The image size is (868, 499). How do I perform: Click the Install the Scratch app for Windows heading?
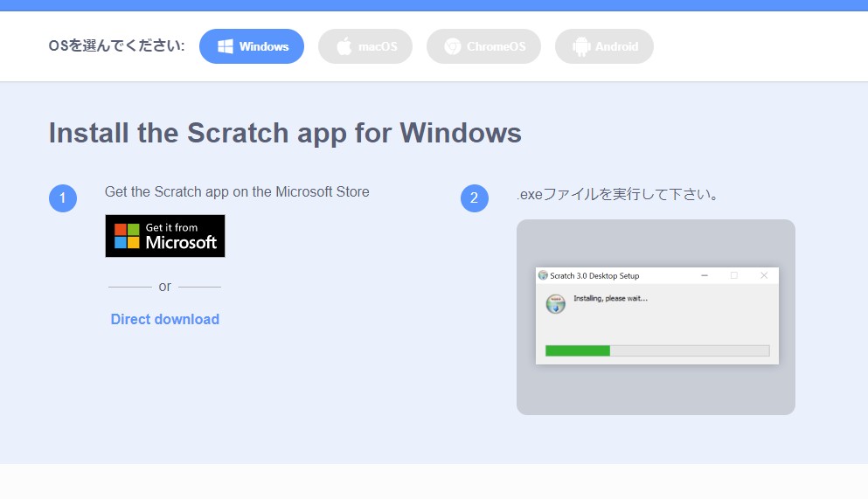click(x=285, y=133)
